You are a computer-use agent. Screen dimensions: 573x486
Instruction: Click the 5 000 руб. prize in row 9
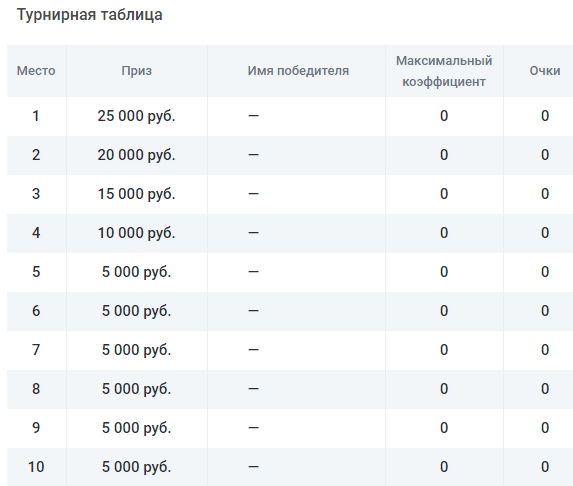[x=136, y=428]
